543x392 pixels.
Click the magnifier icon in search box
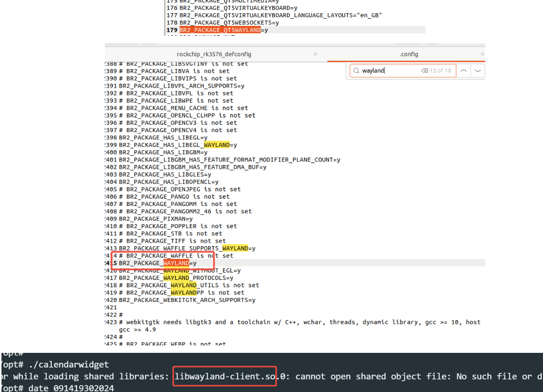coord(356,70)
